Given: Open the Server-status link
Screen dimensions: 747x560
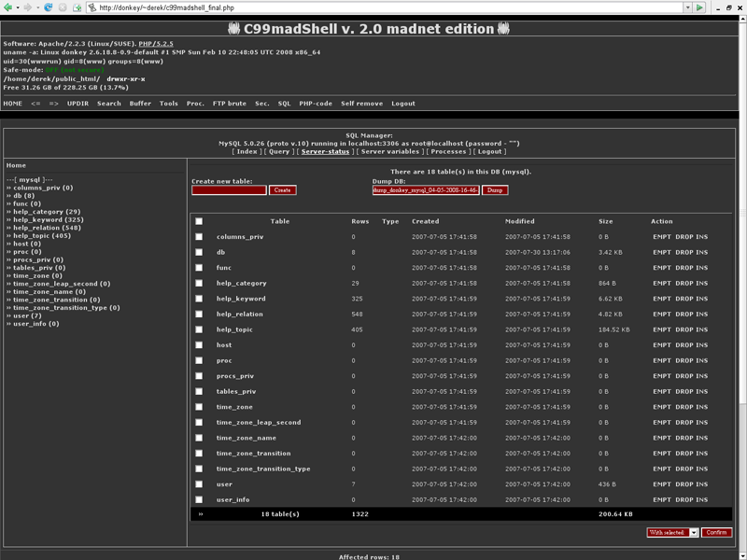Looking at the screenshot, I should pos(325,151).
